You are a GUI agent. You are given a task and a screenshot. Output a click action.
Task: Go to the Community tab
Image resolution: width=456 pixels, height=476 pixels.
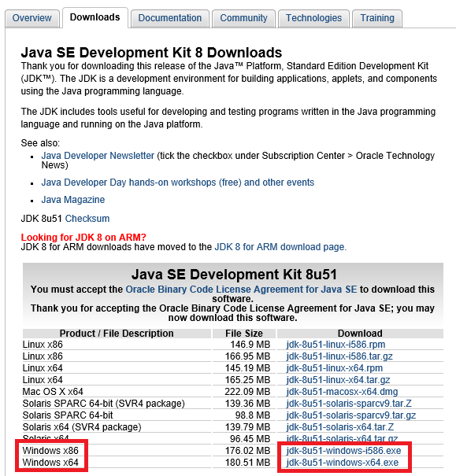coord(243,18)
